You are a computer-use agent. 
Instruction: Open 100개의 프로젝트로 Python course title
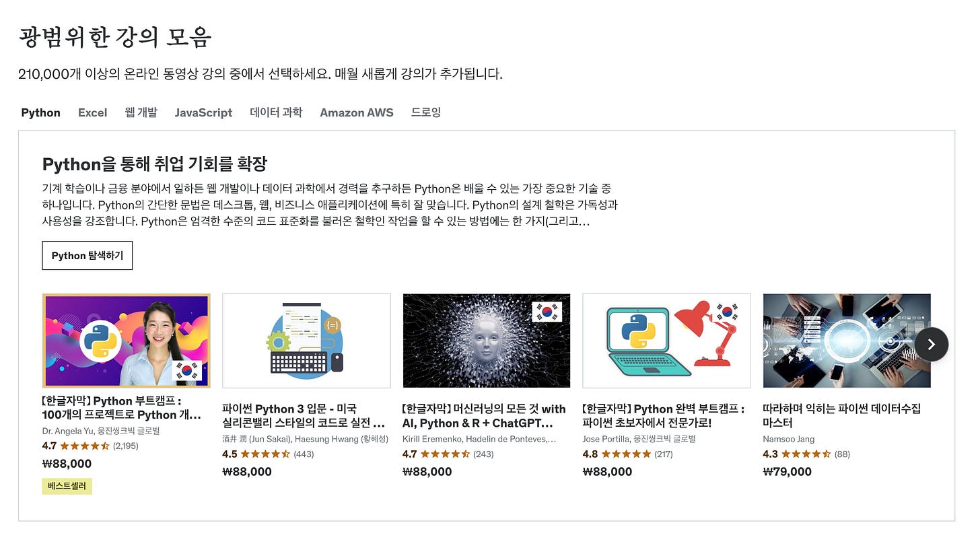coord(122,408)
